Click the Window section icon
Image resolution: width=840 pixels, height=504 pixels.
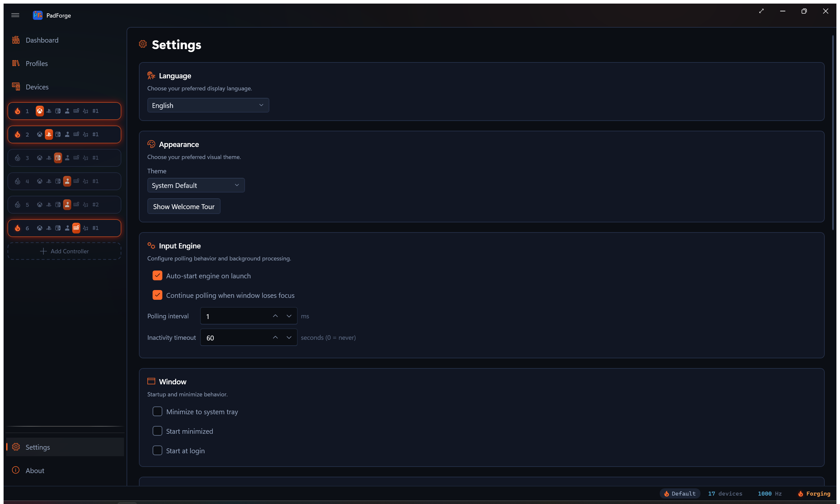tap(151, 381)
